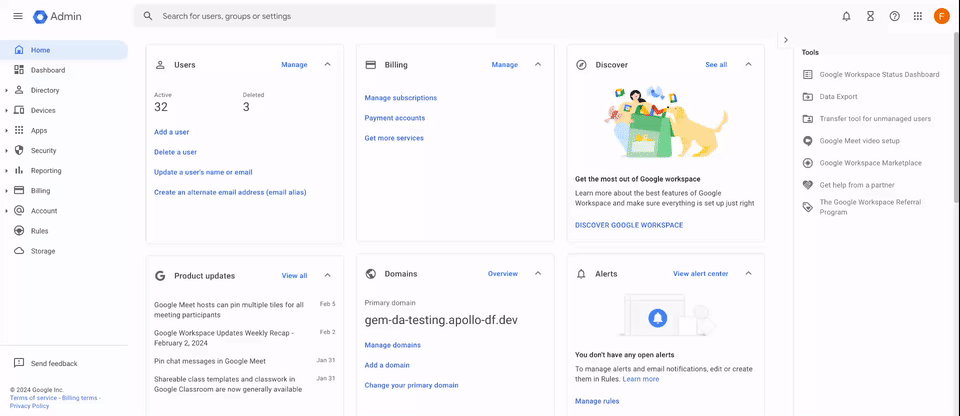Focus the search users or settings field
960x416 pixels.
tap(315, 16)
